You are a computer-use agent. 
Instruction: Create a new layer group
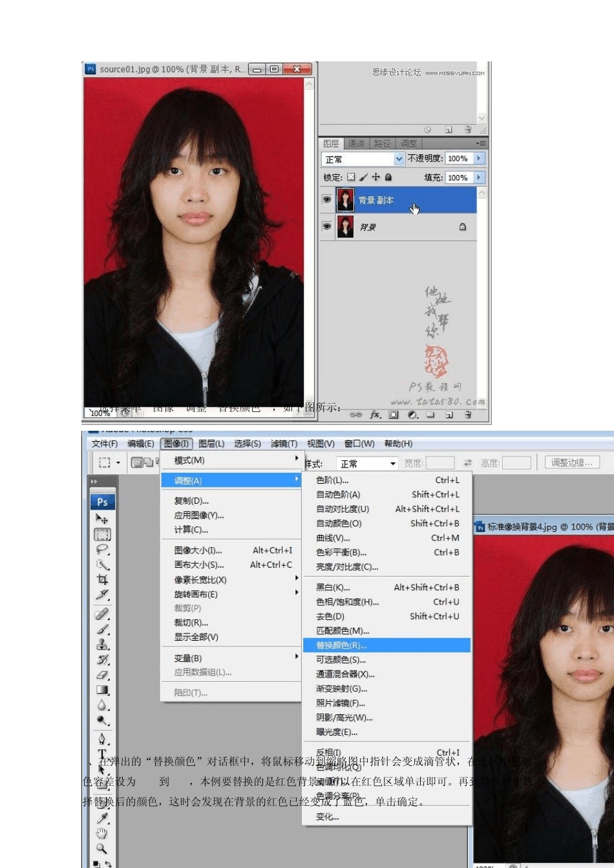pos(430,415)
